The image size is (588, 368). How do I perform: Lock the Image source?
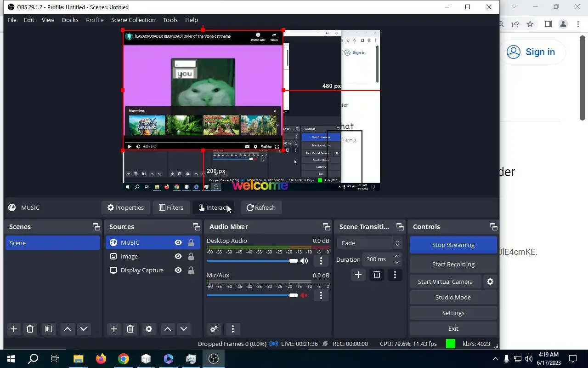coord(191,256)
